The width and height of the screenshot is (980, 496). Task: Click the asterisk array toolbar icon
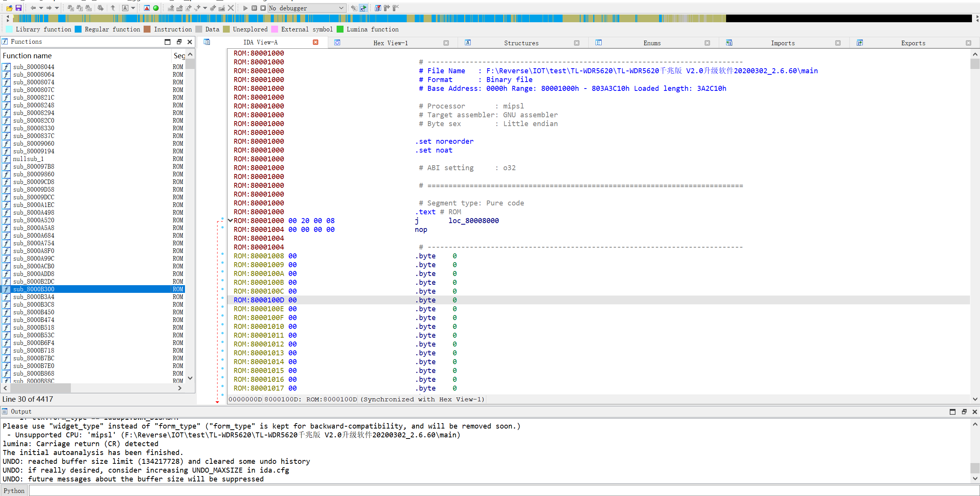tap(213, 8)
